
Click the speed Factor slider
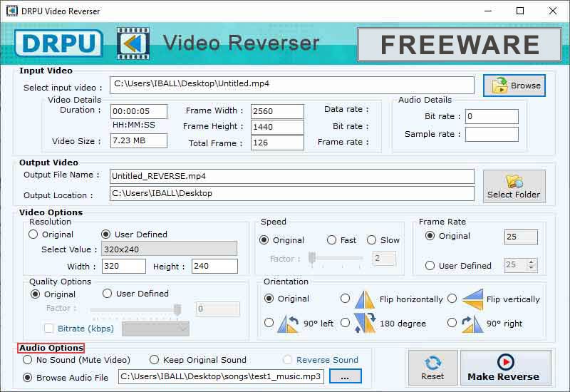(336, 259)
